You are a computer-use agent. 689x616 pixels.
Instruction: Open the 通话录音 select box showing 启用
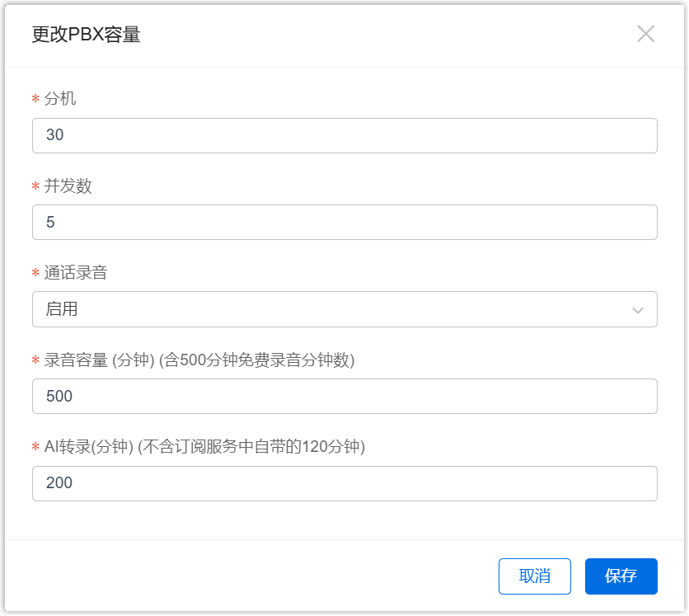pyautogui.click(x=330, y=309)
